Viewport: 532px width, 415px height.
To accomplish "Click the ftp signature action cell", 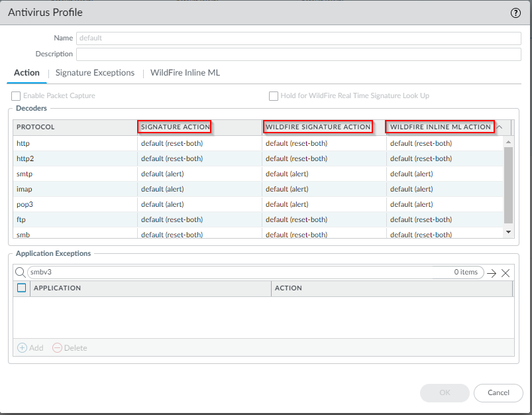I will pos(199,219).
